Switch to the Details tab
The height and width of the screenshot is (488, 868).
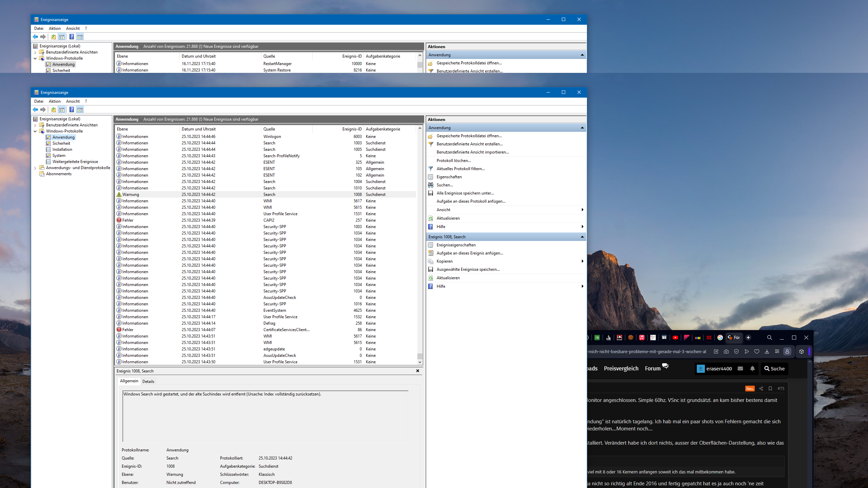(148, 381)
